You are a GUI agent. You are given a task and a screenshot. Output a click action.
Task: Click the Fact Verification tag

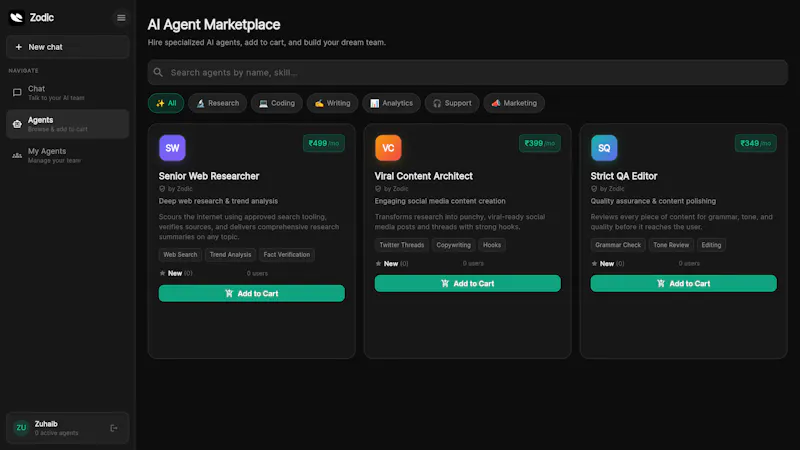287,255
